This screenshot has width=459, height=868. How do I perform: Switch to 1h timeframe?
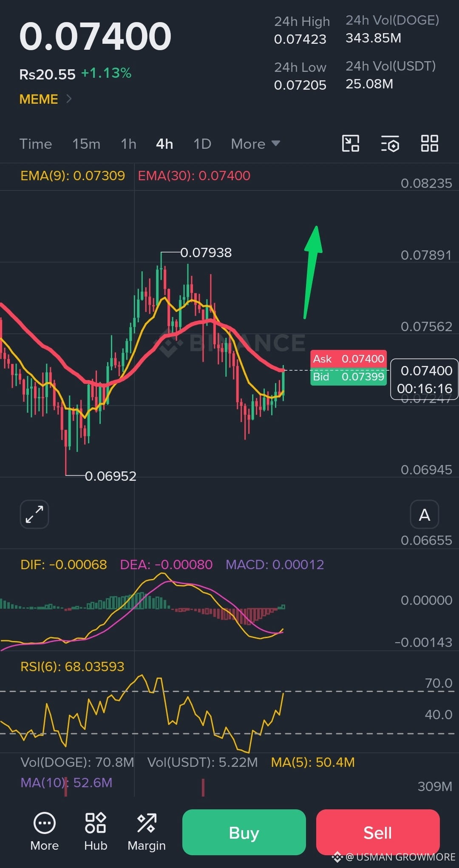tap(128, 144)
